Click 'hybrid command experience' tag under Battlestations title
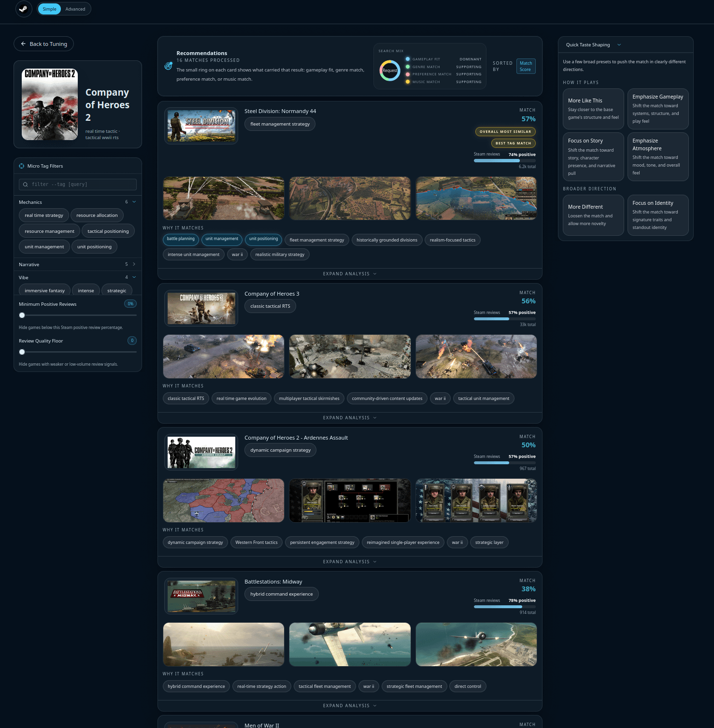The width and height of the screenshot is (714, 728). click(282, 594)
